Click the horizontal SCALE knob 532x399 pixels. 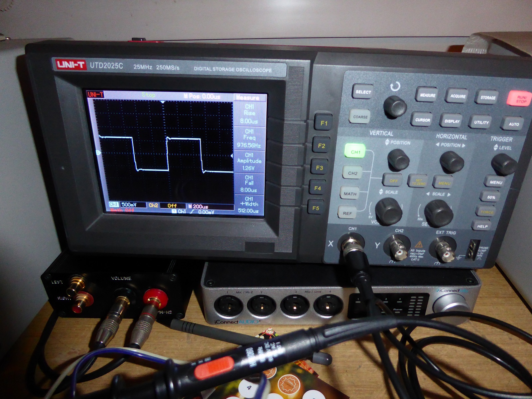tap(439, 213)
